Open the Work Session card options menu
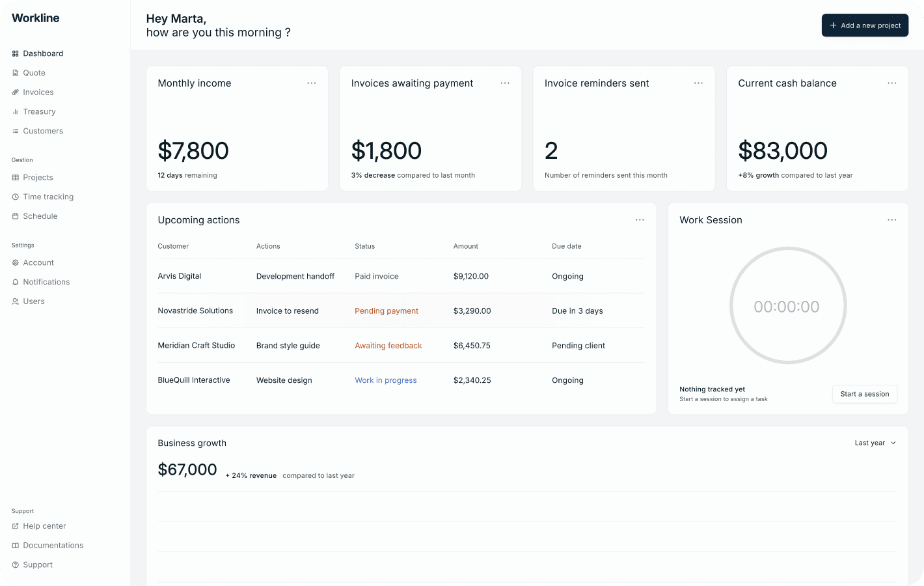The height and width of the screenshot is (586, 924). (x=892, y=219)
